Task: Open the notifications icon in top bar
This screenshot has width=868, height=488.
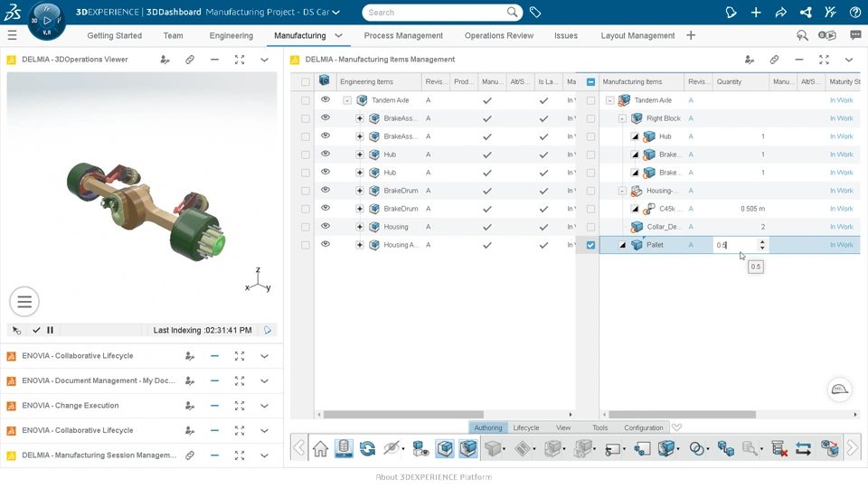Action: [731, 12]
